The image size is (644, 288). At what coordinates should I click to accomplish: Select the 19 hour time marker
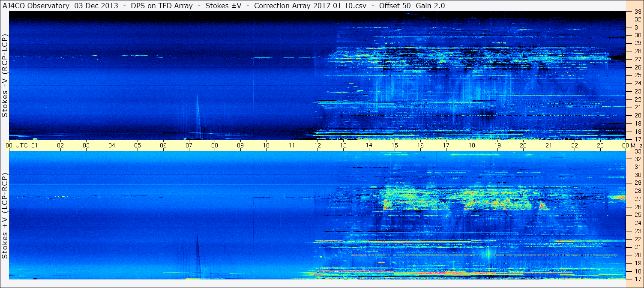click(497, 145)
